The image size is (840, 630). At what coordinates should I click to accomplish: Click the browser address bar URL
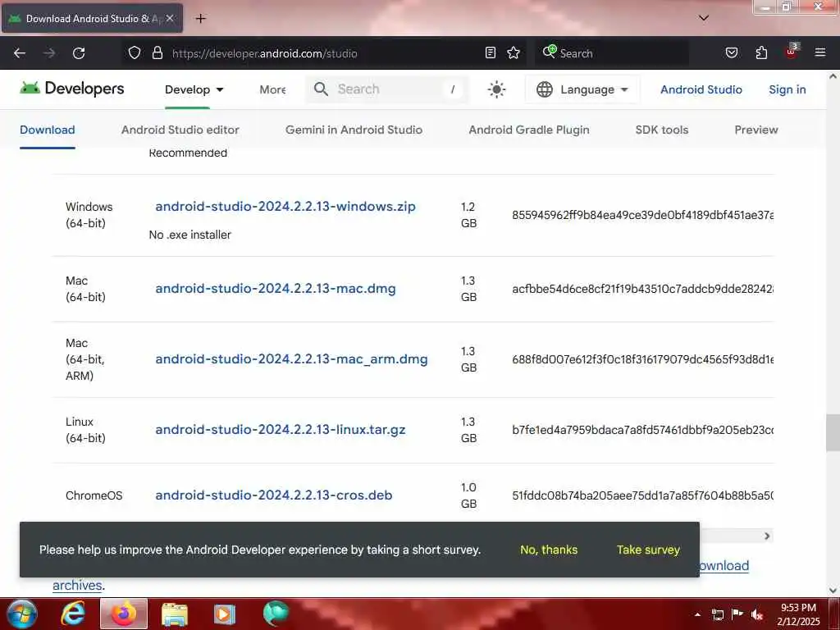(265, 53)
